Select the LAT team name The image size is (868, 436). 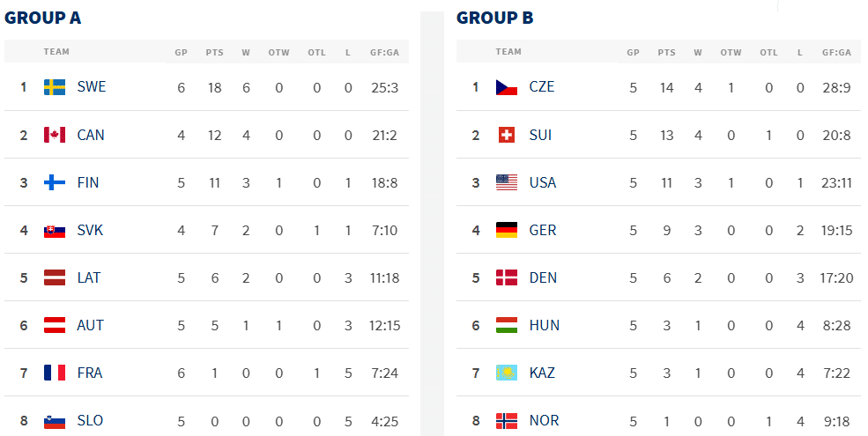pyautogui.click(x=89, y=277)
